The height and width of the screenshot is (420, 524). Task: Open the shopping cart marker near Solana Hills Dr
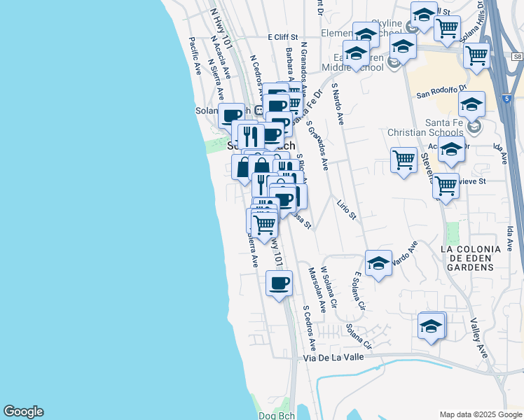446,29
